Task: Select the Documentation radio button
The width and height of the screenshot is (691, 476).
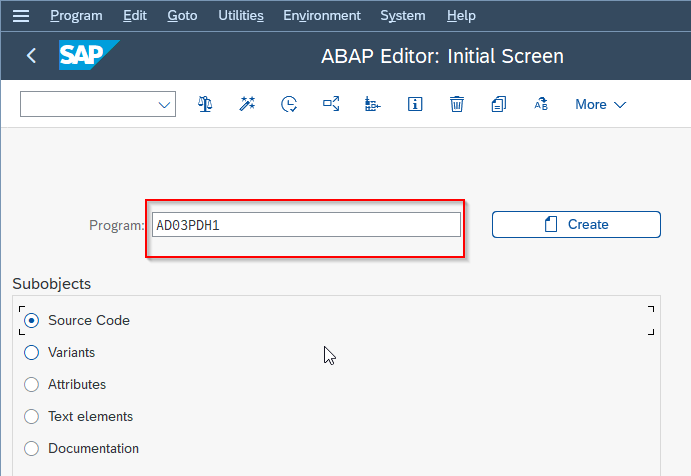Action: (x=31, y=448)
